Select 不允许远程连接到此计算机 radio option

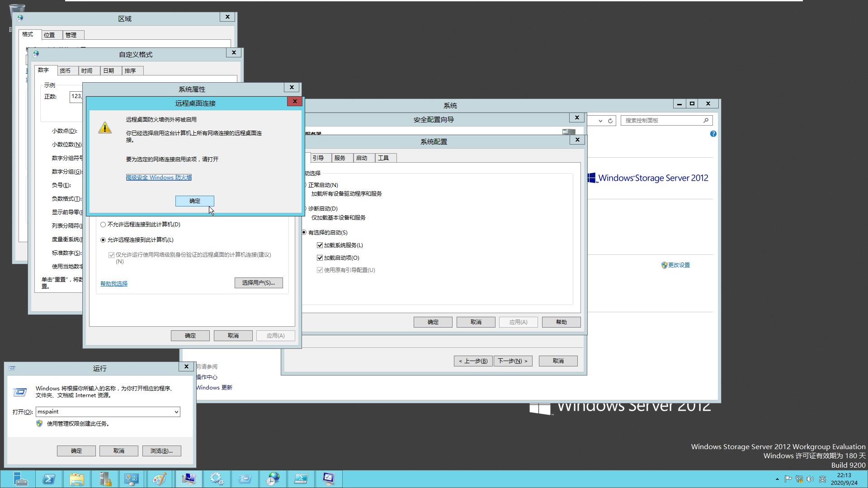(x=103, y=225)
